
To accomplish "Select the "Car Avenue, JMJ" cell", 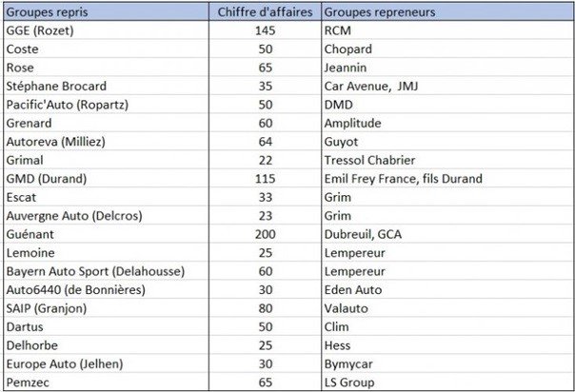I will [368, 86].
